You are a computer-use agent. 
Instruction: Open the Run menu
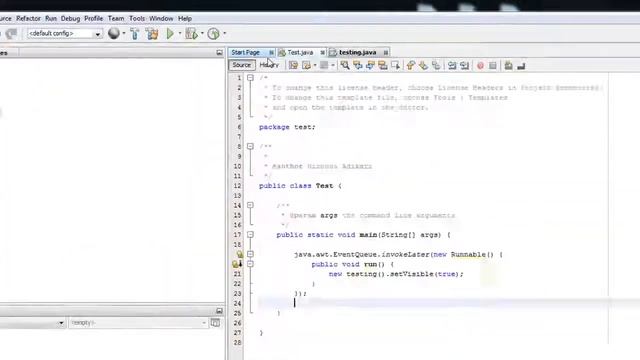(x=51, y=18)
